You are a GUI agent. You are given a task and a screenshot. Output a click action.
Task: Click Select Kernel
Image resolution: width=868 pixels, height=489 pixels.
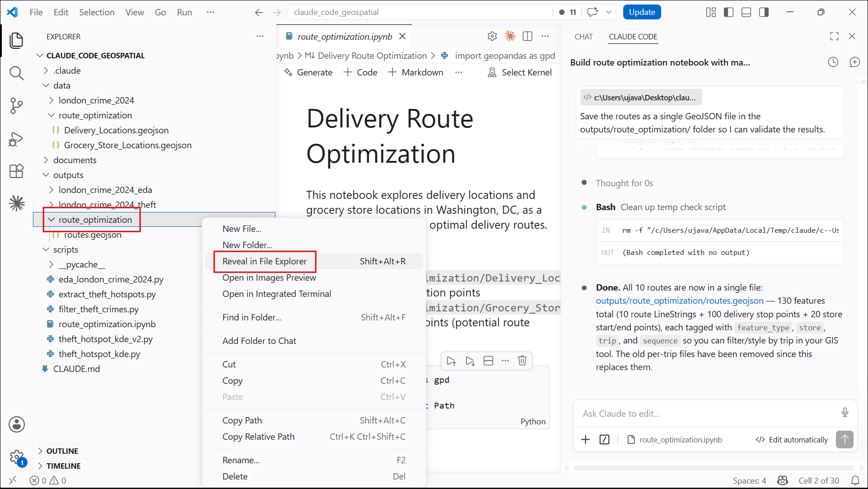pos(520,72)
